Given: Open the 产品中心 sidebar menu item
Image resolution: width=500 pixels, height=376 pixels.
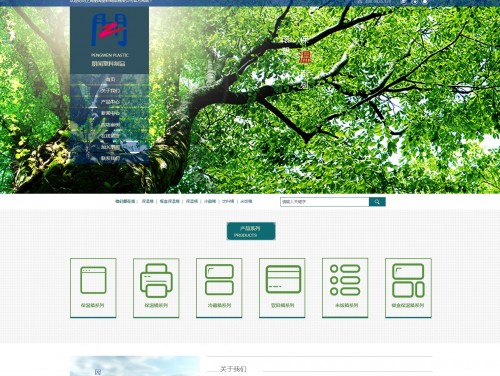Looking at the screenshot, I should click(110, 102).
